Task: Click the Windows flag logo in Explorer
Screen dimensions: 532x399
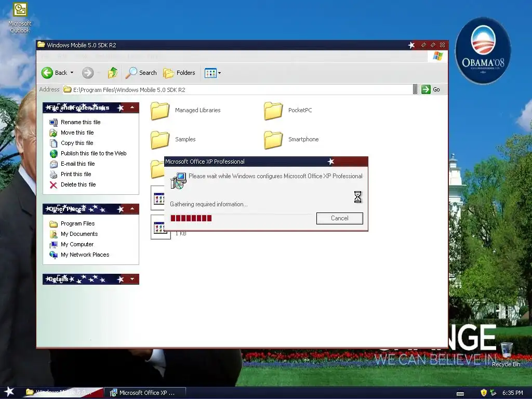Action: coord(437,56)
